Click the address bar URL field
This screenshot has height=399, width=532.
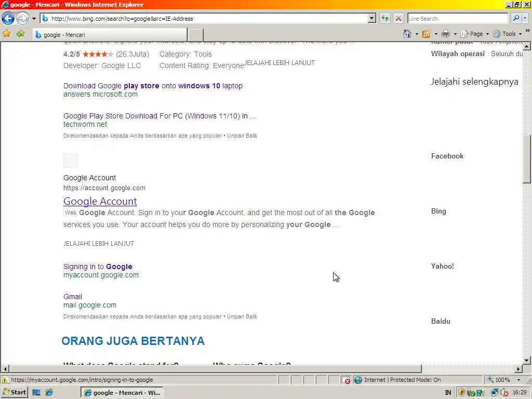[204, 19]
